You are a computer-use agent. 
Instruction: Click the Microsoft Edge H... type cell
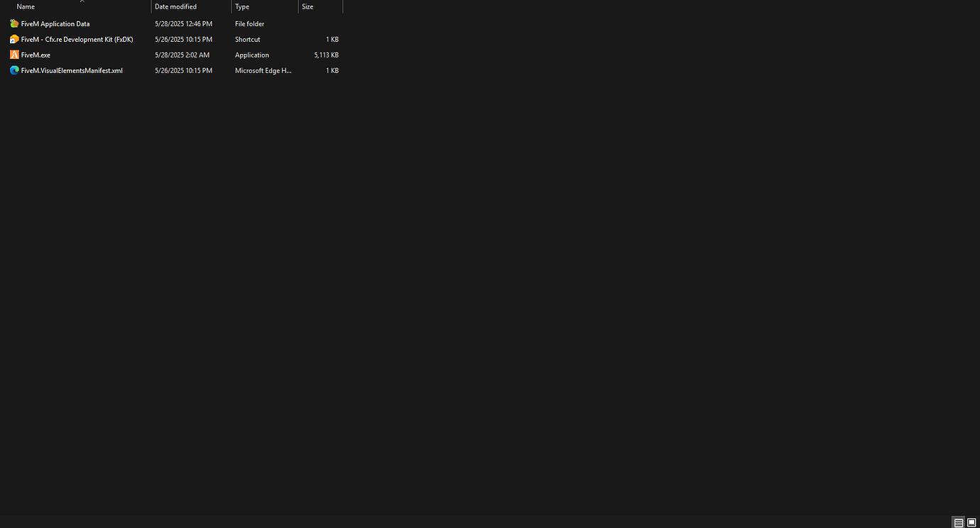coord(263,71)
